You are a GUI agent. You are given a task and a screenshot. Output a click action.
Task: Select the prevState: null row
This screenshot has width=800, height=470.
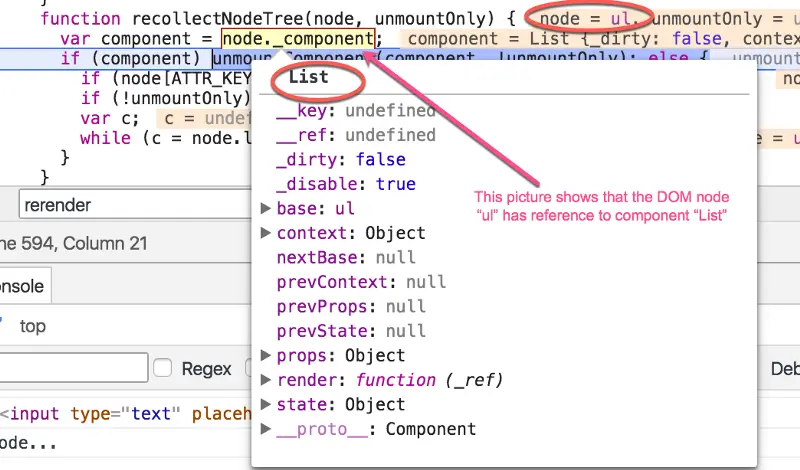(351, 331)
